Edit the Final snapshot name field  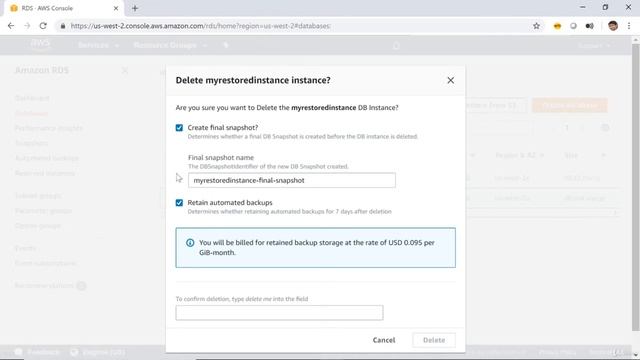click(291, 180)
